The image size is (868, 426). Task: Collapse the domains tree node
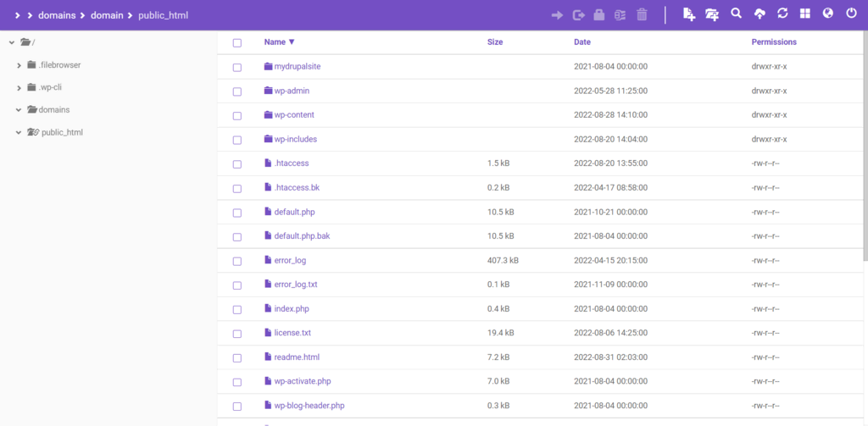point(19,109)
